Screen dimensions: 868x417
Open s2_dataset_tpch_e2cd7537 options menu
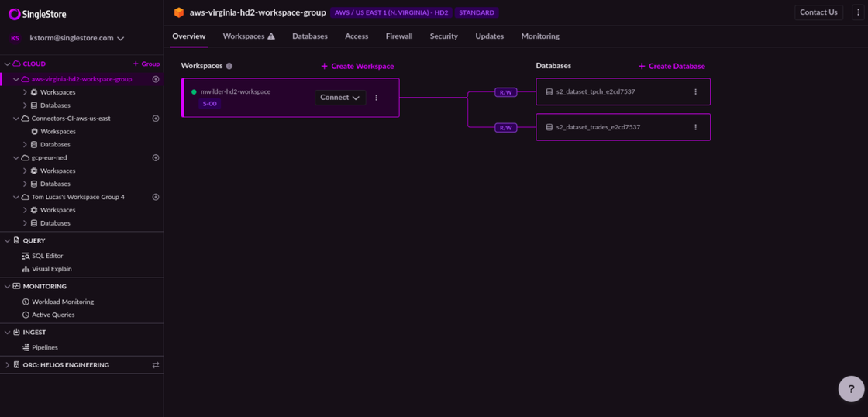click(x=696, y=92)
